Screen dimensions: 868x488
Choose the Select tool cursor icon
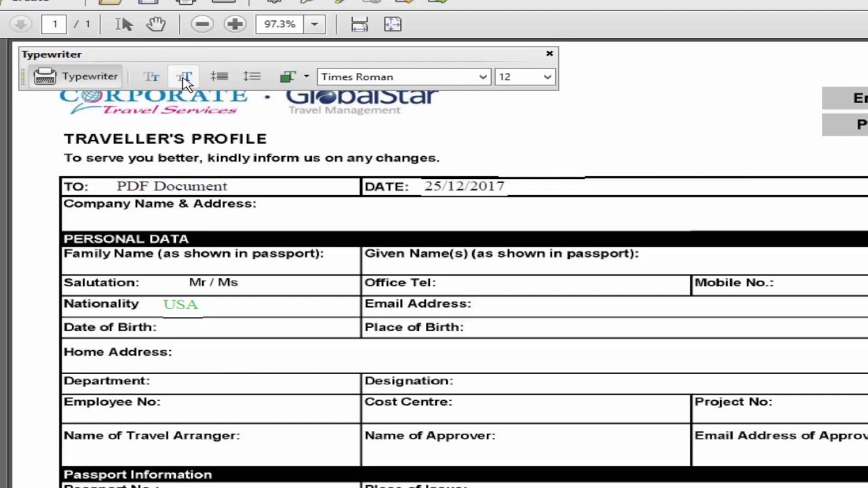[x=124, y=24]
